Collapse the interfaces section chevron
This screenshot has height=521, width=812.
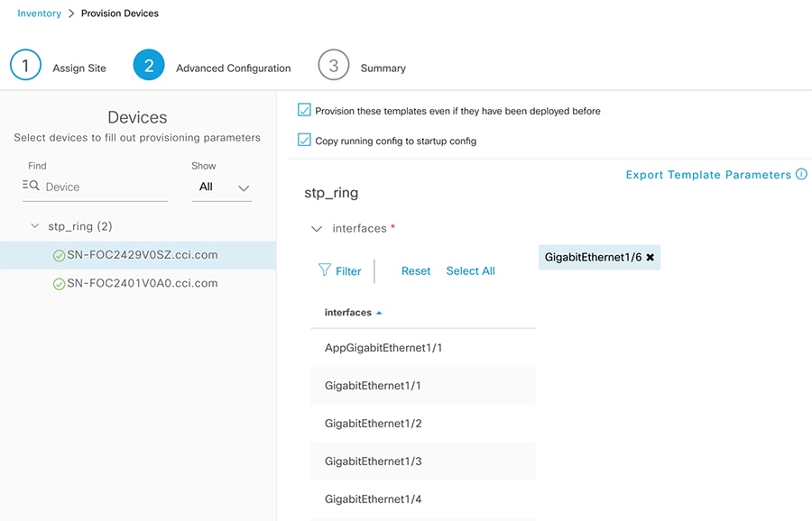(317, 229)
